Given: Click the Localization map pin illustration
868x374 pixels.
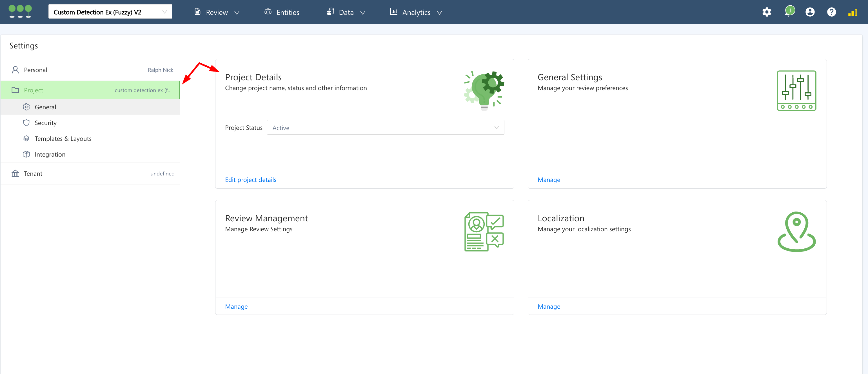Looking at the screenshot, I should click(x=796, y=232).
